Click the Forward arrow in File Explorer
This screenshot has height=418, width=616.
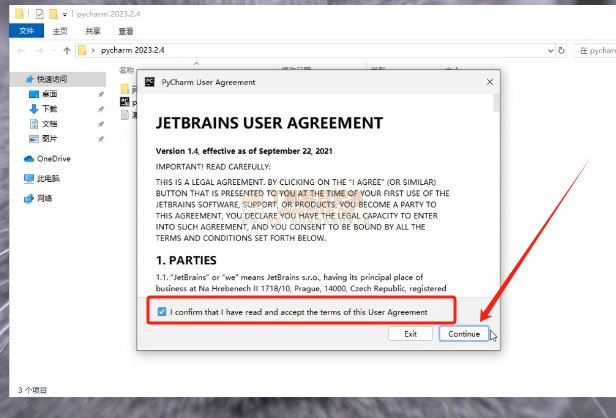click(x=39, y=51)
